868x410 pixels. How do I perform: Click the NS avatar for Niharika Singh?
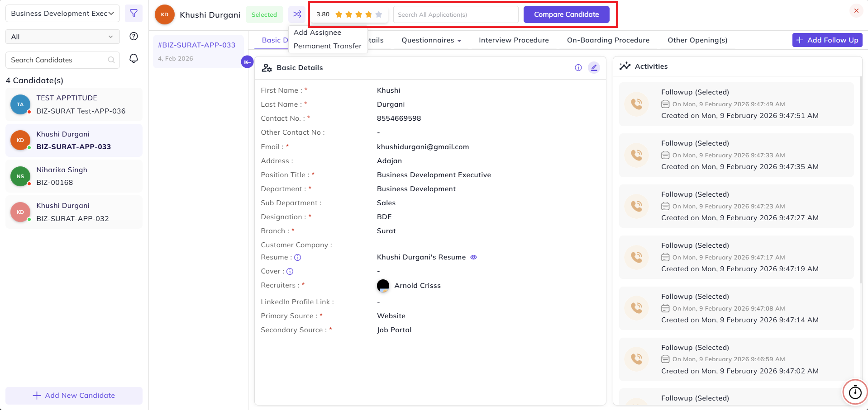coord(20,176)
